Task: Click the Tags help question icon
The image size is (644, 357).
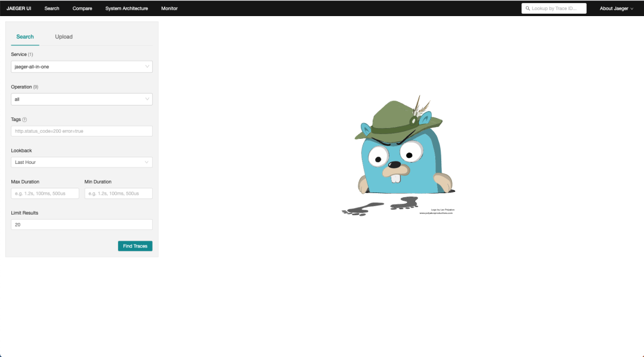Action: [x=24, y=119]
